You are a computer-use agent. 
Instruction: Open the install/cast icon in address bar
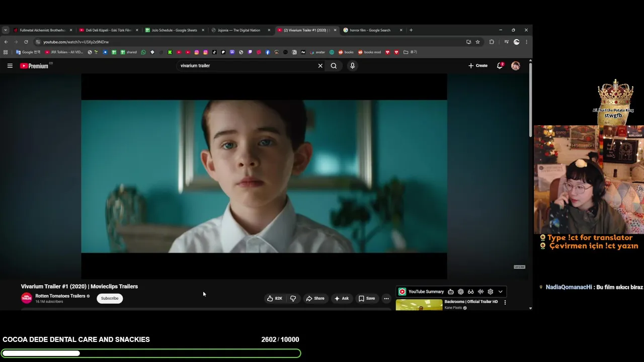[x=468, y=42]
